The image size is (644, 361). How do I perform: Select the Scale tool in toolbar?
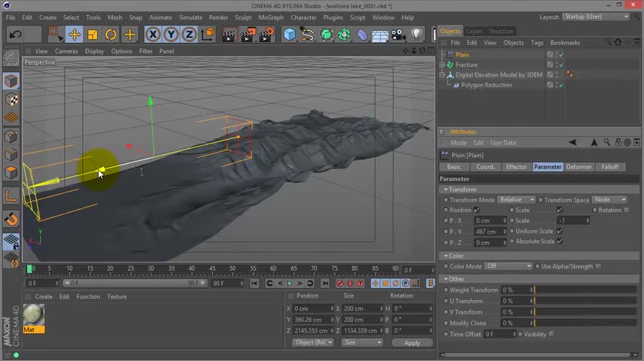(x=93, y=35)
